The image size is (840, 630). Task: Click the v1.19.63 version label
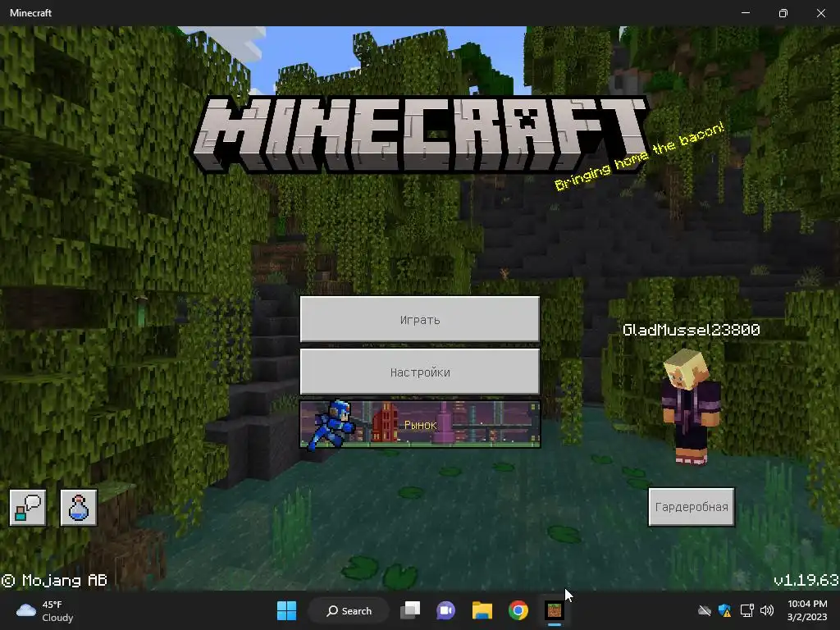pos(806,580)
